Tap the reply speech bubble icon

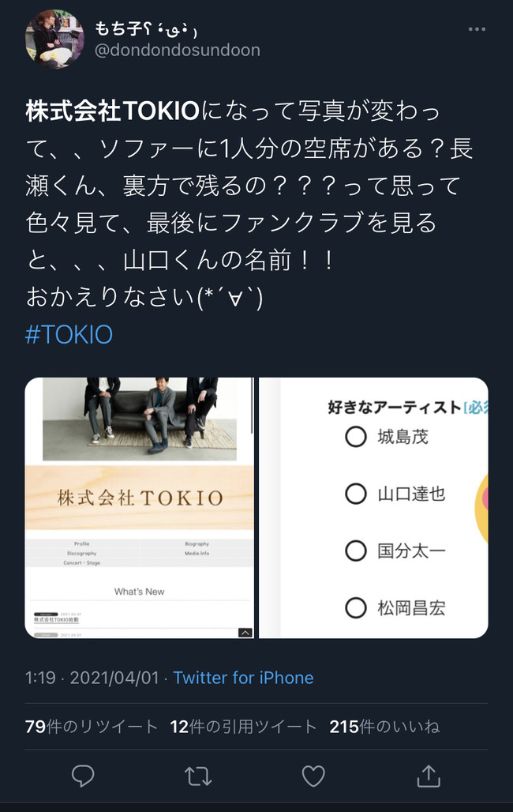click(x=83, y=776)
